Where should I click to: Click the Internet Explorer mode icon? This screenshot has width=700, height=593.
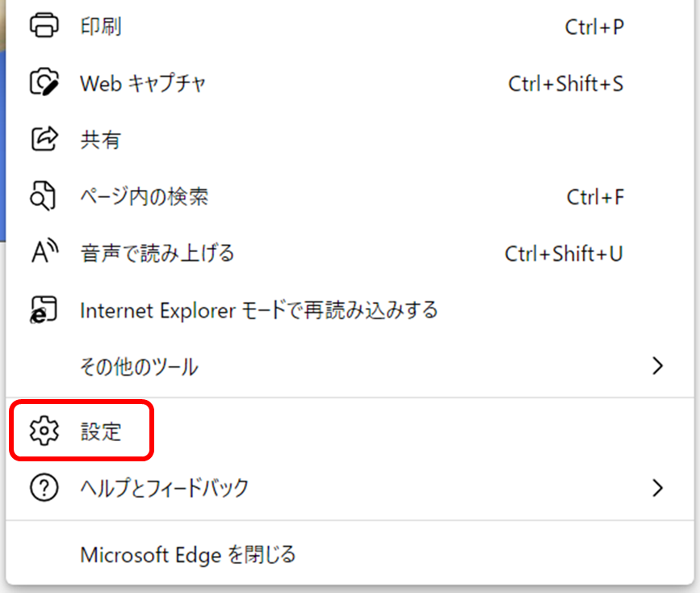click(44, 309)
